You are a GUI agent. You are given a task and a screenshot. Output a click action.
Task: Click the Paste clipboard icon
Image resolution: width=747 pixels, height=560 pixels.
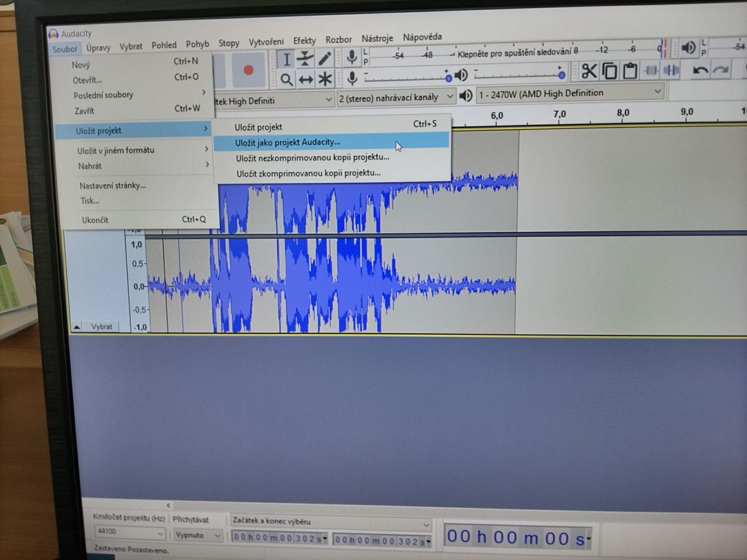630,71
